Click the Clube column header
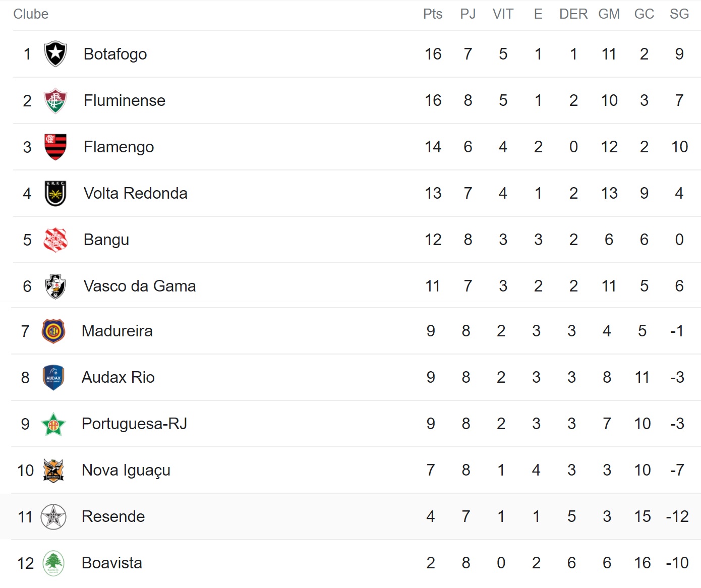Screen dimensions: 701x588 click(x=31, y=14)
